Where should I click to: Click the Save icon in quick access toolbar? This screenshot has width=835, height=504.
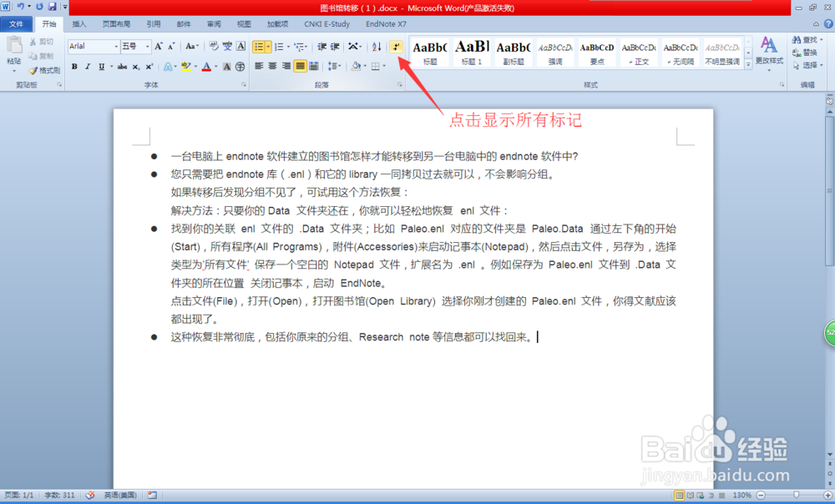point(52,7)
